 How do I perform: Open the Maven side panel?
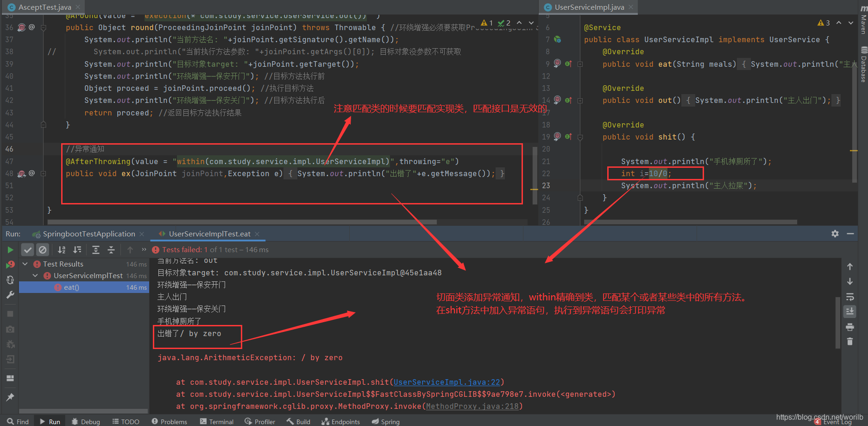coord(863,20)
